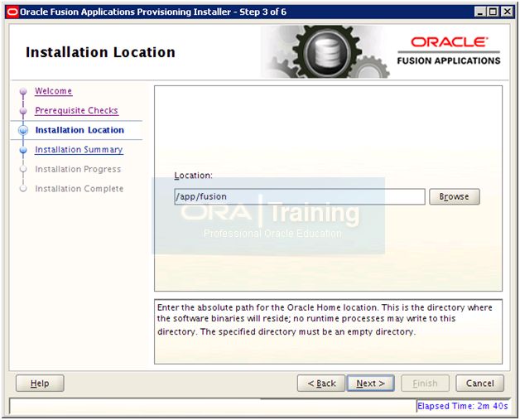Click the disabled Finish button
The width and height of the screenshot is (520, 420).
pyautogui.click(x=425, y=384)
